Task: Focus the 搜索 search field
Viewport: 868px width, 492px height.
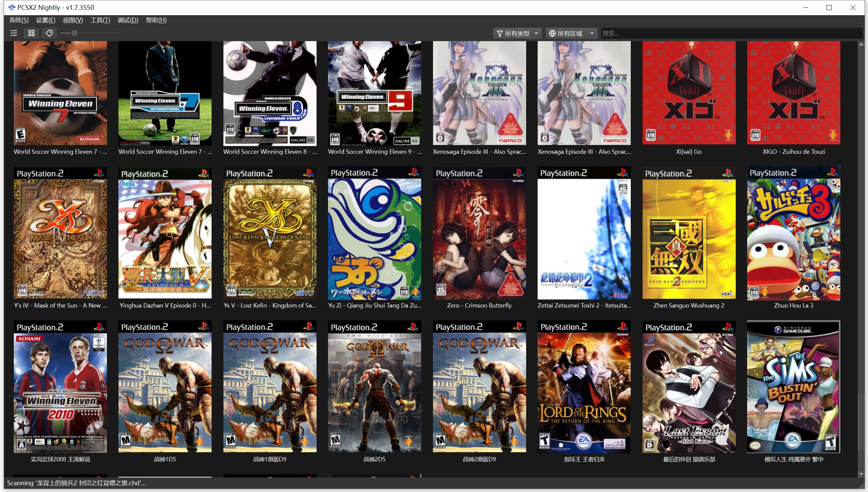Action: click(731, 33)
